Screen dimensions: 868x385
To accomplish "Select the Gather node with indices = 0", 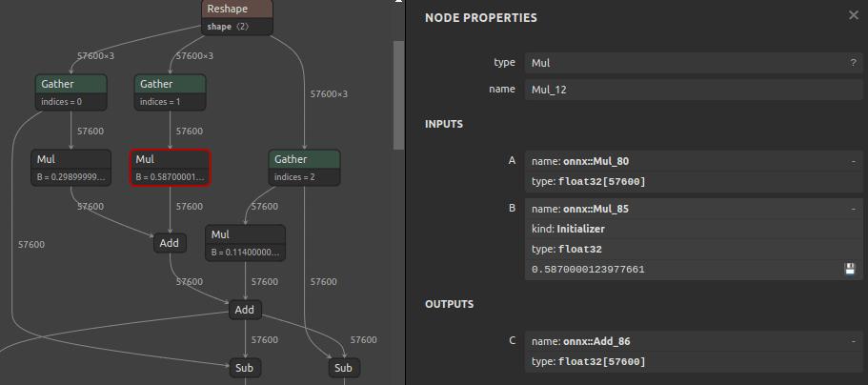I will click(x=71, y=92).
